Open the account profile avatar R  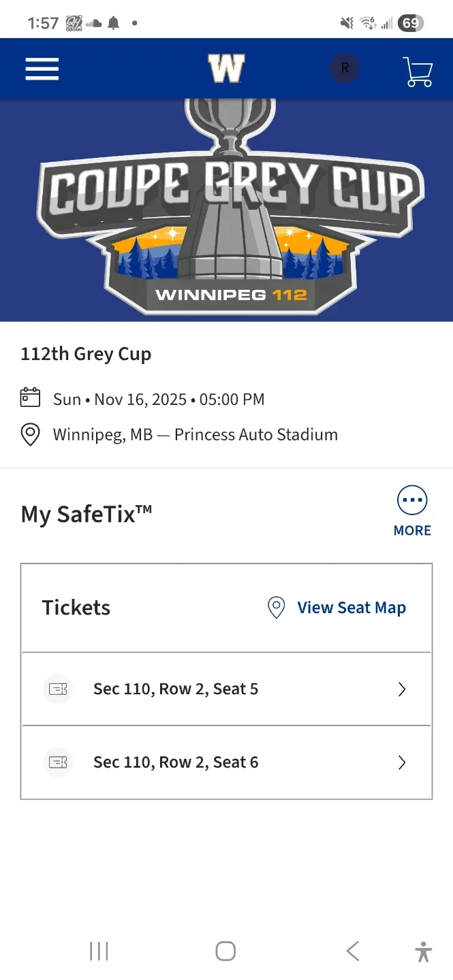(345, 69)
